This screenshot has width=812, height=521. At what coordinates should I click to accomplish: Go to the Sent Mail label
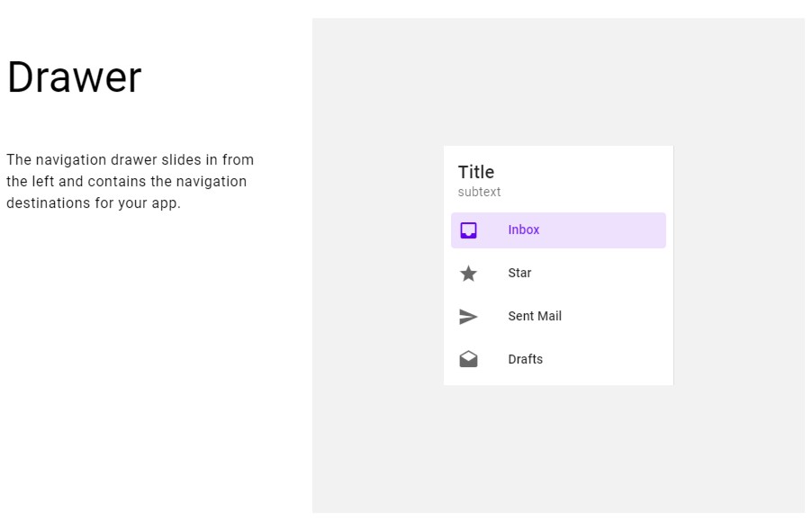point(535,316)
